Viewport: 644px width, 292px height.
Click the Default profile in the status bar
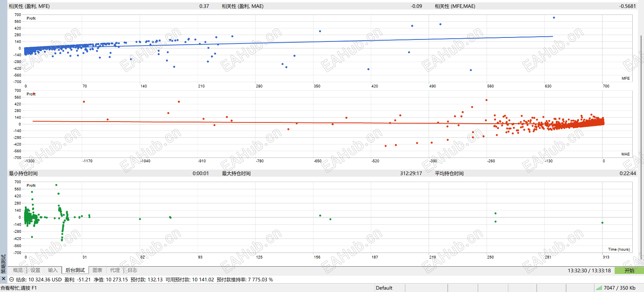[x=384, y=288]
